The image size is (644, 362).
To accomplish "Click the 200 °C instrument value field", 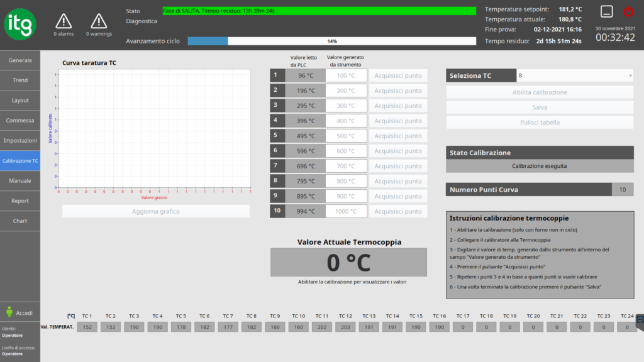I will coord(347,90).
